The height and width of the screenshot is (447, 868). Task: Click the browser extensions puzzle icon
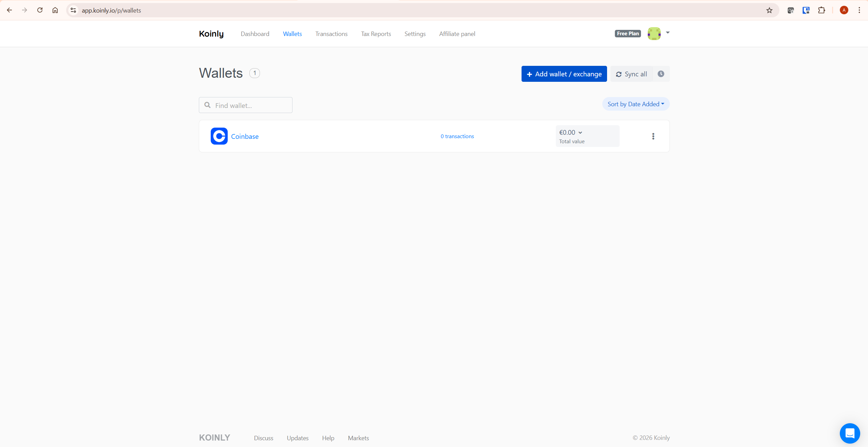coord(822,10)
